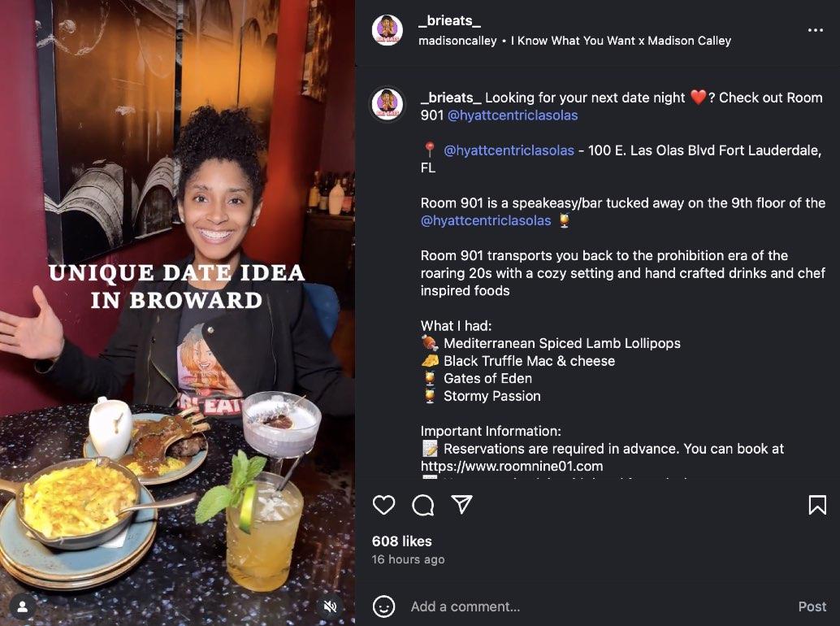Like the post with the heart icon
This screenshot has height=626, width=840.
383,505
